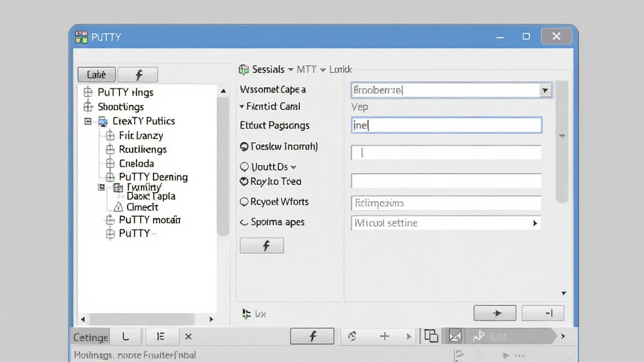Click the PuTTY app icon in title bar
This screenshot has height=362, width=644.
[81, 37]
